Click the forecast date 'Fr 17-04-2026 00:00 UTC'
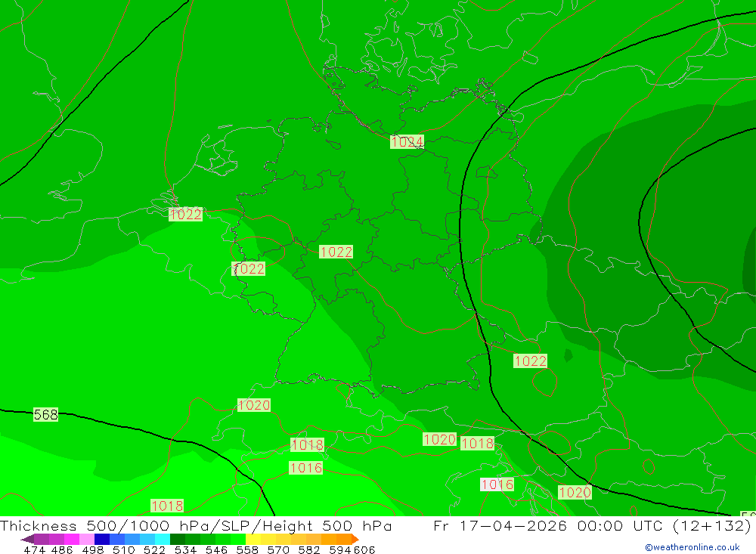 point(549,525)
